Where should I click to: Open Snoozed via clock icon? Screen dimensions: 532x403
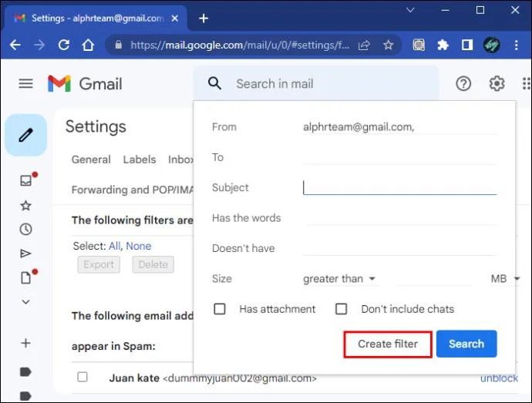point(25,230)
